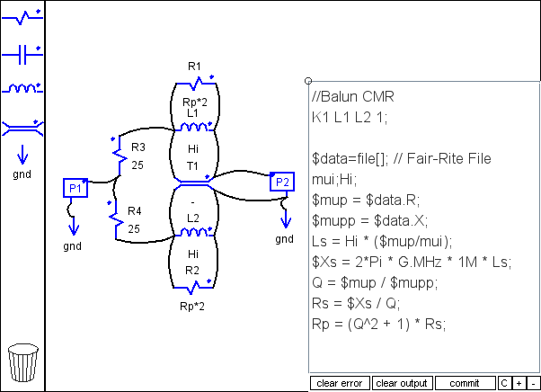Click the 'Rp*2' value under R1
This screenshot has height=392, width=541.
click(195, 102)
